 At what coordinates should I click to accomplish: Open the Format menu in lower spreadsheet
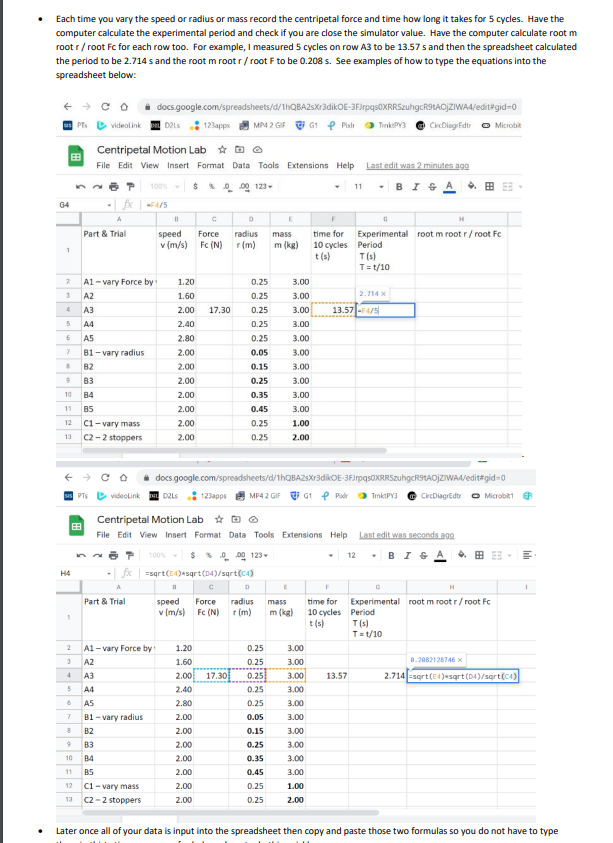208,535
